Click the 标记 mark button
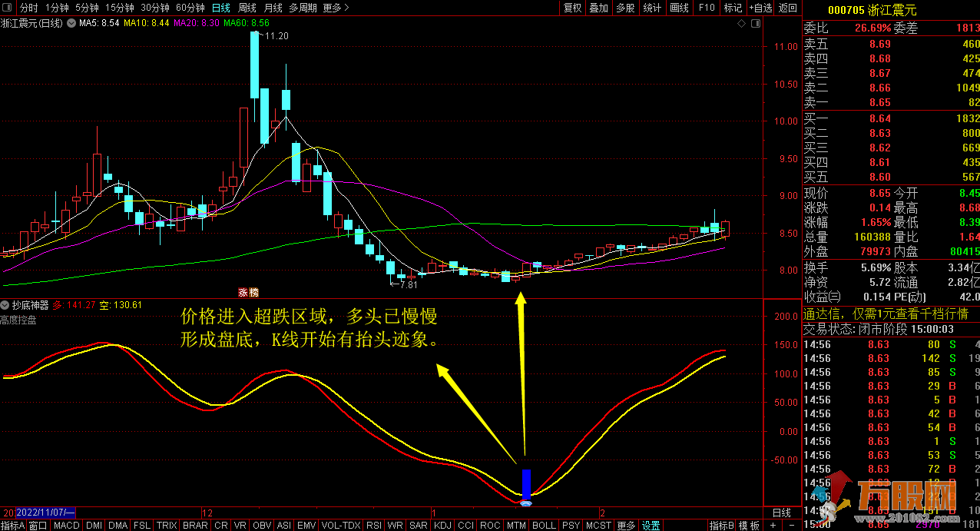Viewport: 980px width, 531px height. coord(733,8)
